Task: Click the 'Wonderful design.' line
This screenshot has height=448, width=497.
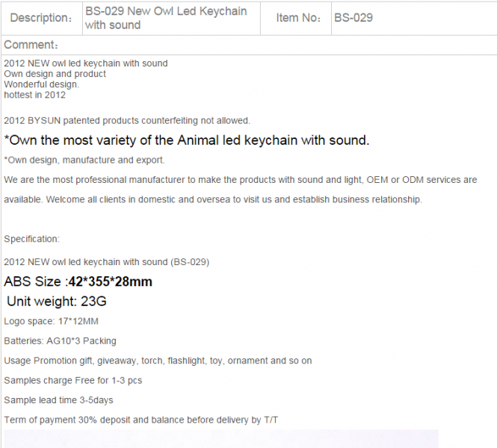Action: 42,84
